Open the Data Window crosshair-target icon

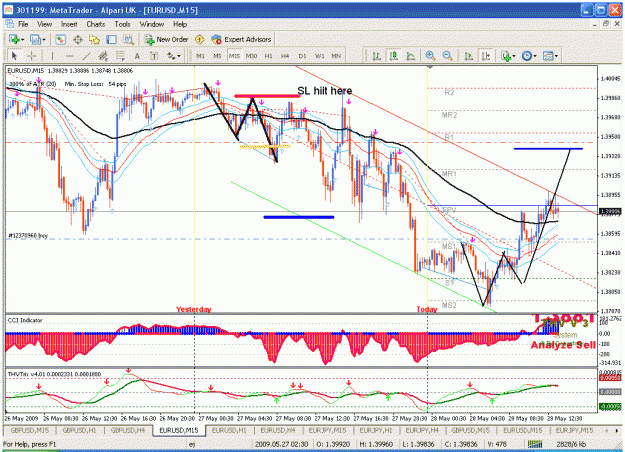[77, 39]
